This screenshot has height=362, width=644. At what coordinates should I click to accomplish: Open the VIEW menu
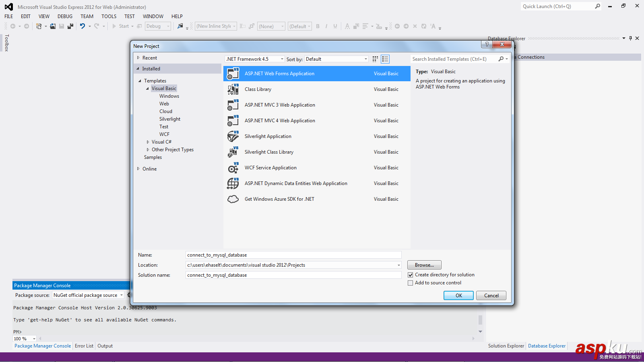click(44, 16)
